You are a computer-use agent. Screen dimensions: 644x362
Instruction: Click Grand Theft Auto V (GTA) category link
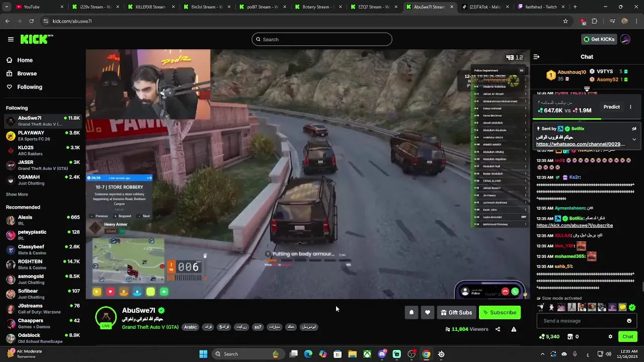150,327
